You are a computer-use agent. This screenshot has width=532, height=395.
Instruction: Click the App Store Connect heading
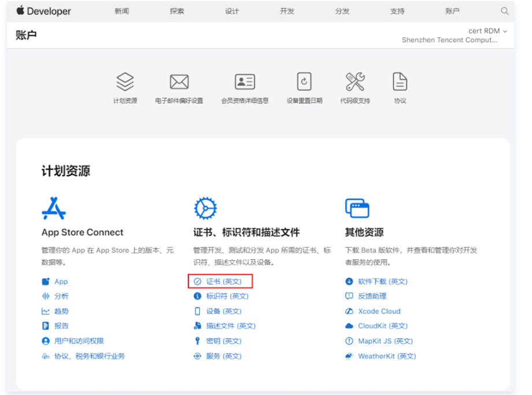click(x=83, y=232)
